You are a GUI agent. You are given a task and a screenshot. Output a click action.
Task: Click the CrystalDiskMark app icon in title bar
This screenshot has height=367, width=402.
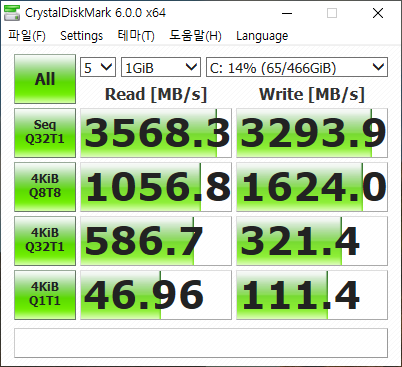click(x=12, y=13)
